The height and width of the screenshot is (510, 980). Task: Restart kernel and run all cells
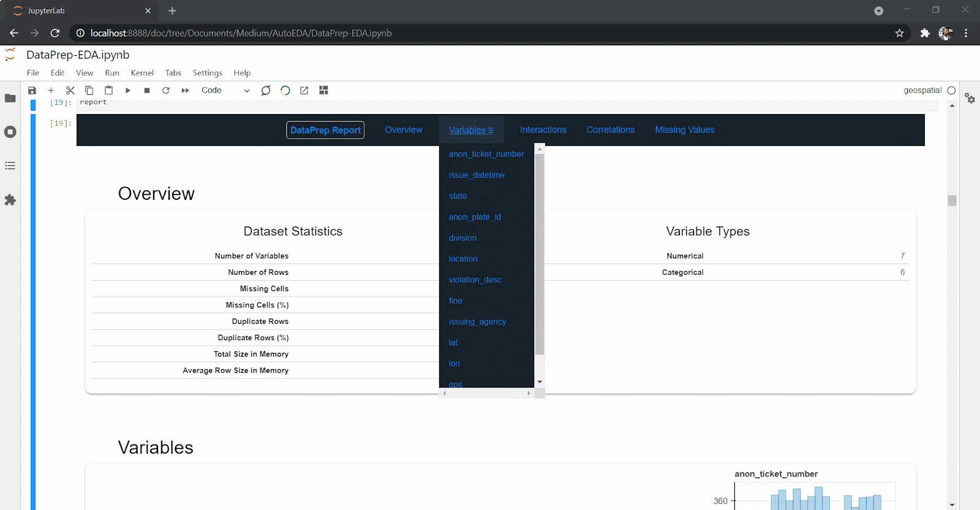click(185, 90)
